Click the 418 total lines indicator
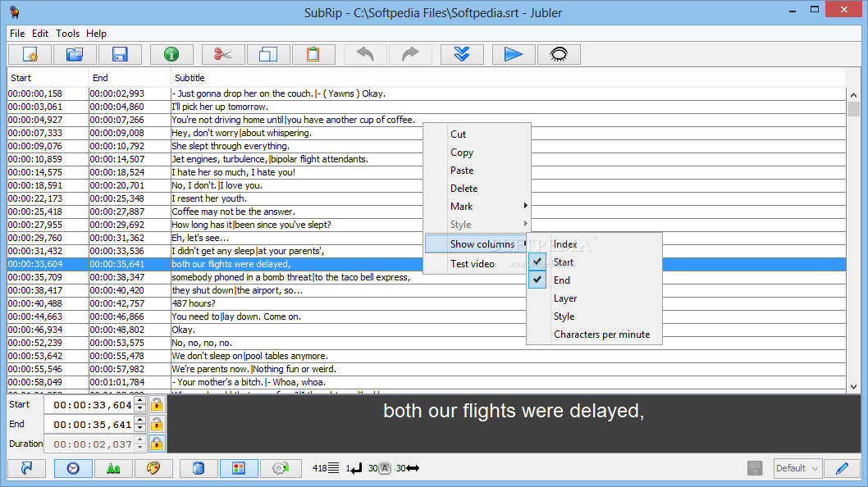The width and height of the screenshot is (868, 487). pyautogui.click(x=326, y=468)
